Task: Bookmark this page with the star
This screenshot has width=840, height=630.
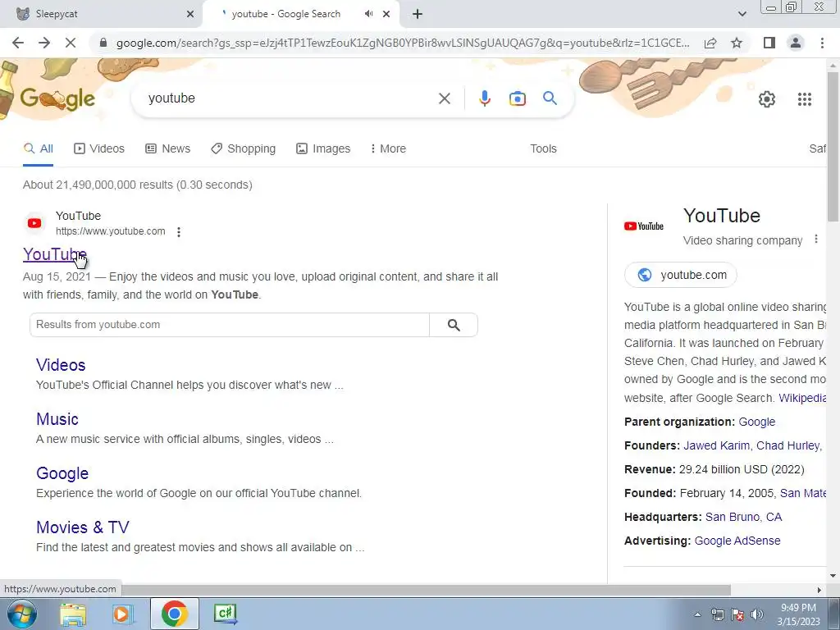Action: pos(737,43)
